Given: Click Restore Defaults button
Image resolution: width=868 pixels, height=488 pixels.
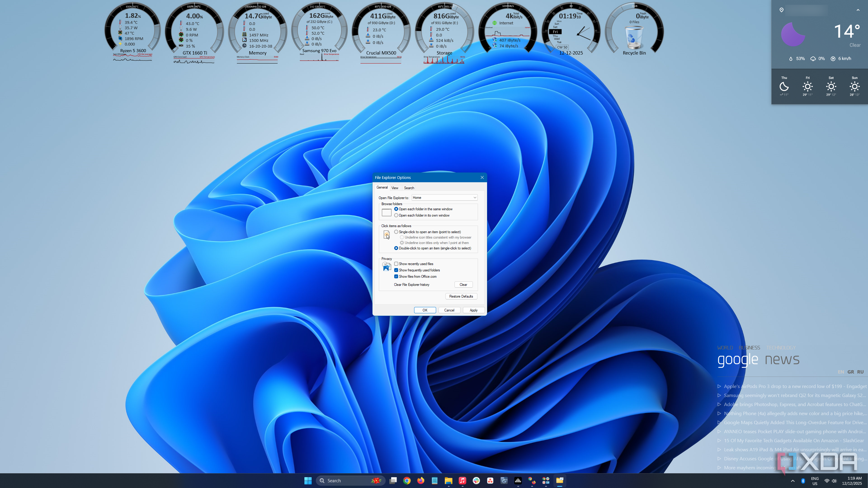Looking at the screenshot, I should (461, 296).
